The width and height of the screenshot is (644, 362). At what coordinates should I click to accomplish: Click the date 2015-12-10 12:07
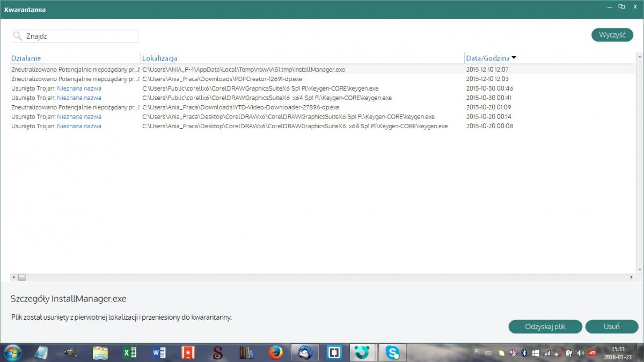[x=487, y=70]
